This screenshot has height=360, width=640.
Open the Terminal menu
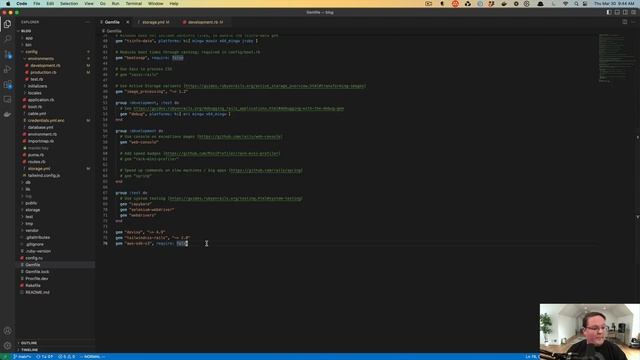(133, 4)
